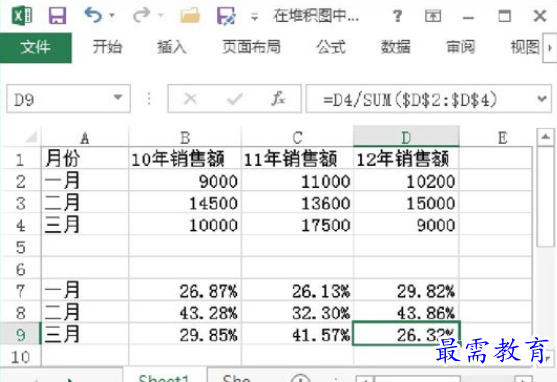This screenshot has height=382, width=557.
Task: Select cell with 月份 header
Action: click(85, 158)
